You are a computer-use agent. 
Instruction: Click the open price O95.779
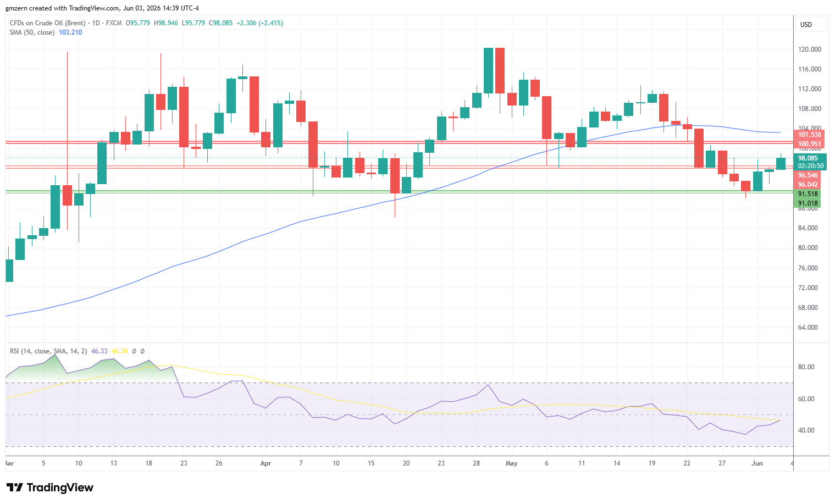coord(138,23)
